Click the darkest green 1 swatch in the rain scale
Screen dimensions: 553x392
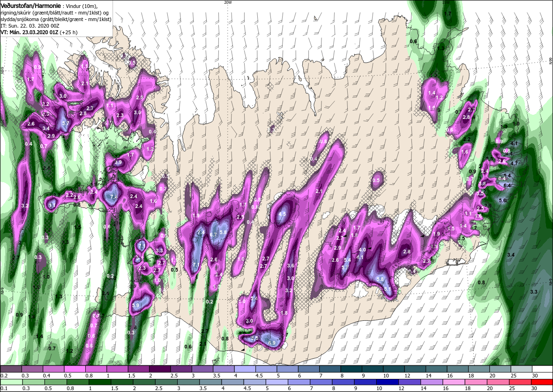tap(100, 382)
